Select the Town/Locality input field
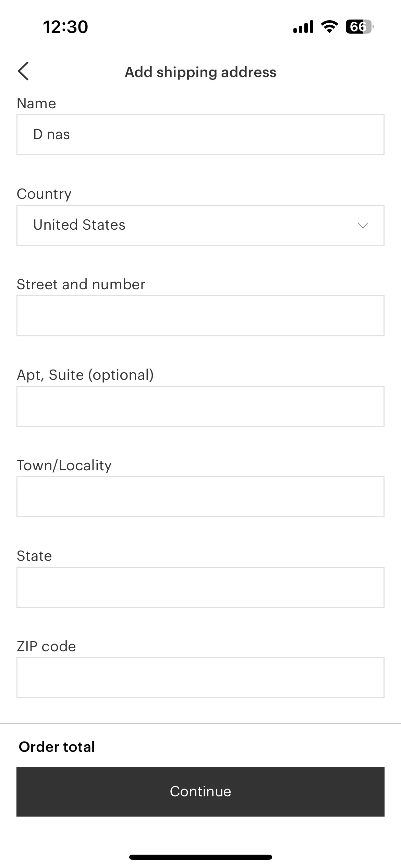The height and width of the screenshot is (868, 401). pyautogui.click(x=200, y=497)
